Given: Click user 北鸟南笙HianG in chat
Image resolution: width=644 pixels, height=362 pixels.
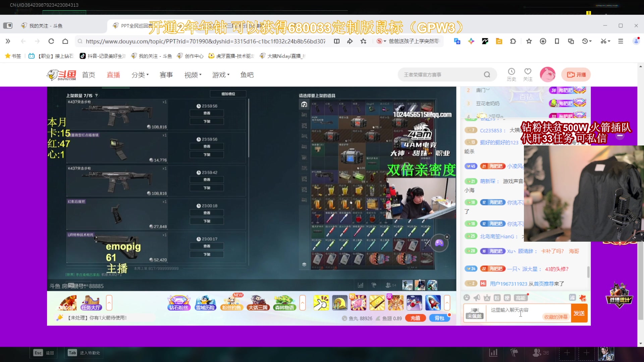Looking at the screenshot, I should click(497, 236).
